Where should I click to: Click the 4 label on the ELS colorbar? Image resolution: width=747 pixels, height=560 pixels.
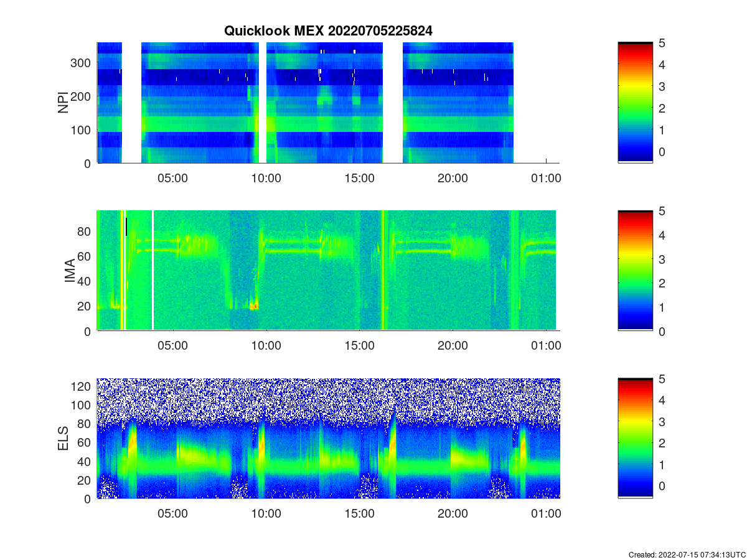tap(663, 401)
